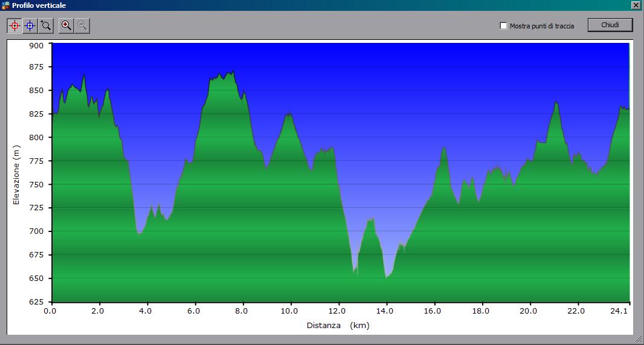
Task: Click the 14.0 distance axis label
Action: tap(385, 311)
